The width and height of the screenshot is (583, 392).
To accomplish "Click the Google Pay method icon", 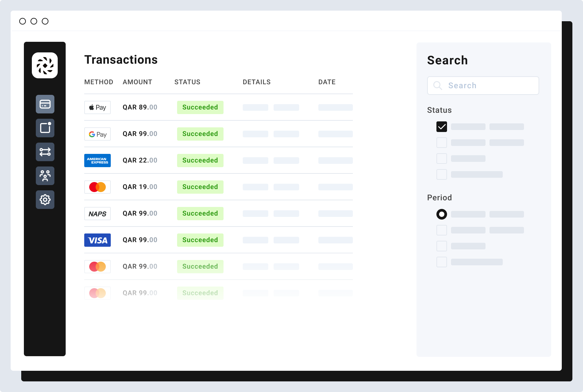I will (97, 134).
